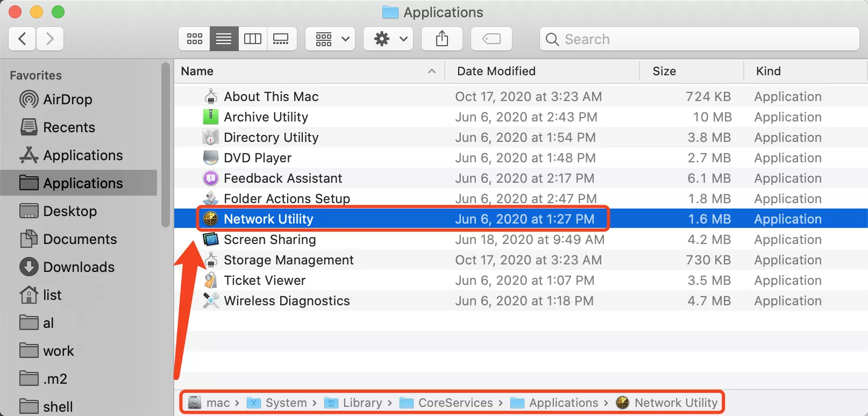Click System in the path bar
The image size is (868, 416).
pos(277,403)
